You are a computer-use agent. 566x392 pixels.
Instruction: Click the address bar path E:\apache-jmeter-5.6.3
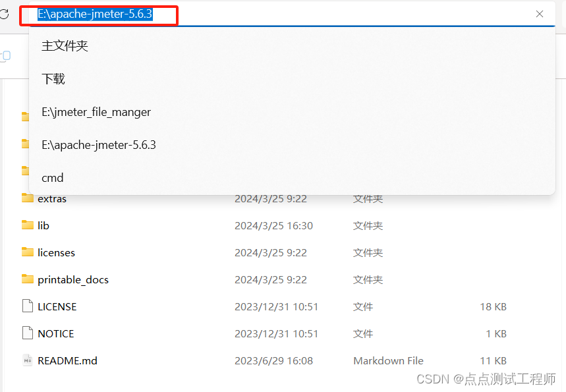(x=96, y=14)
